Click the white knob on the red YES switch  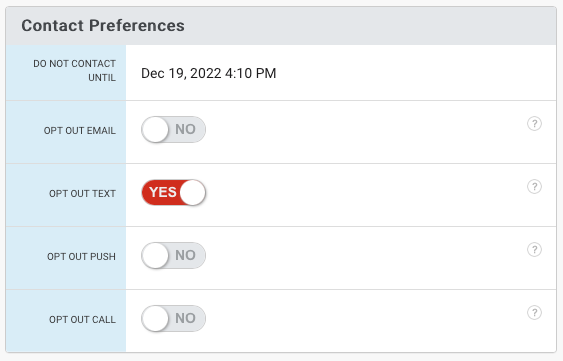192,193
